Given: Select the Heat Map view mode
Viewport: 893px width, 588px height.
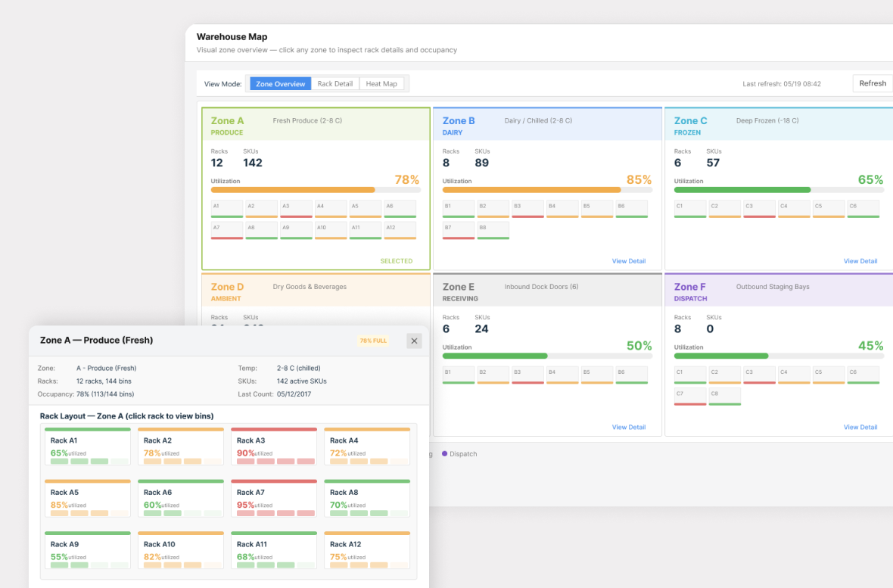Looking at the screenshot, I should 381,84.
